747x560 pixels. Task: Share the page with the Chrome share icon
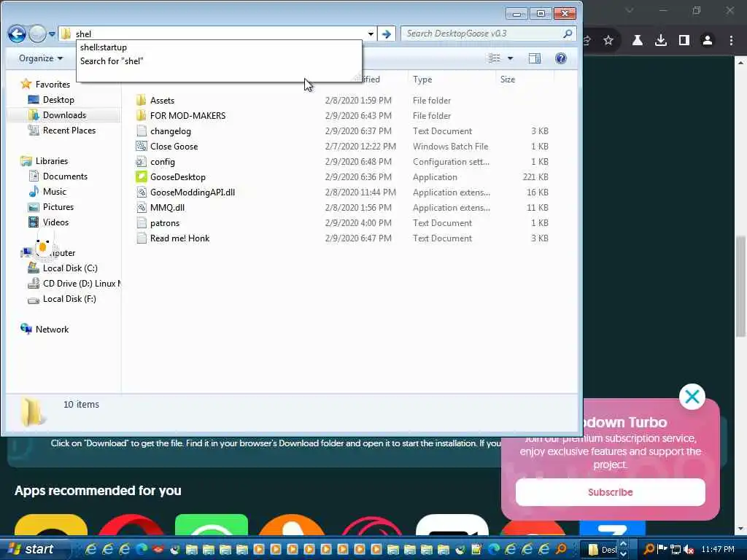click(x=588, y=41)
